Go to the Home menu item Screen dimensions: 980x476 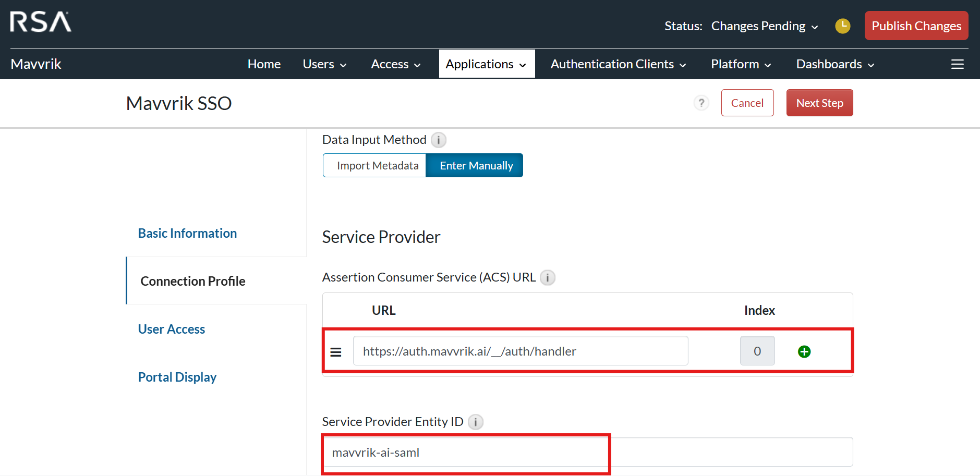pos(264,64)
